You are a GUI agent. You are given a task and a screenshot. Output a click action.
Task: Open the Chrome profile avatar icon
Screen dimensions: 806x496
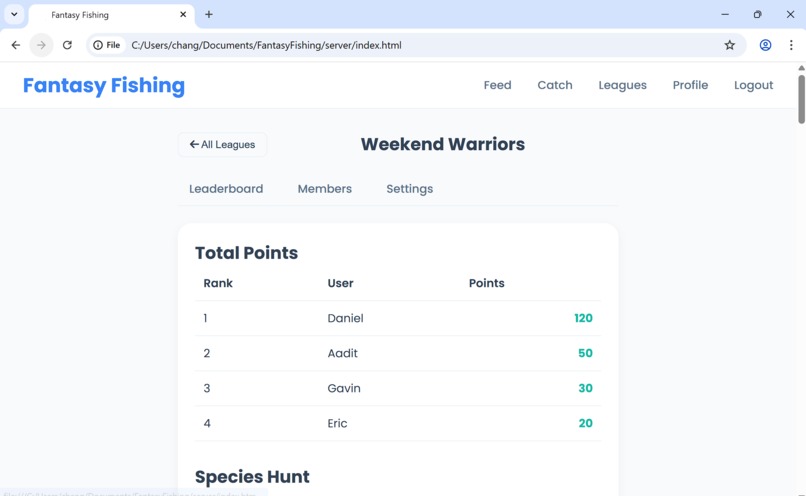click(765, 45)
